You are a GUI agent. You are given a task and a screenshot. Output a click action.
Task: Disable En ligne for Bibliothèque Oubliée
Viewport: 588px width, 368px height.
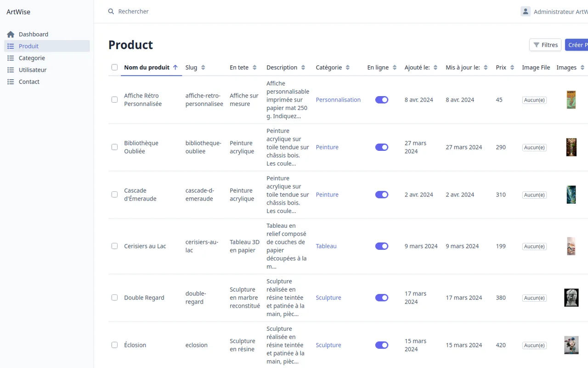tap(382, 147)
